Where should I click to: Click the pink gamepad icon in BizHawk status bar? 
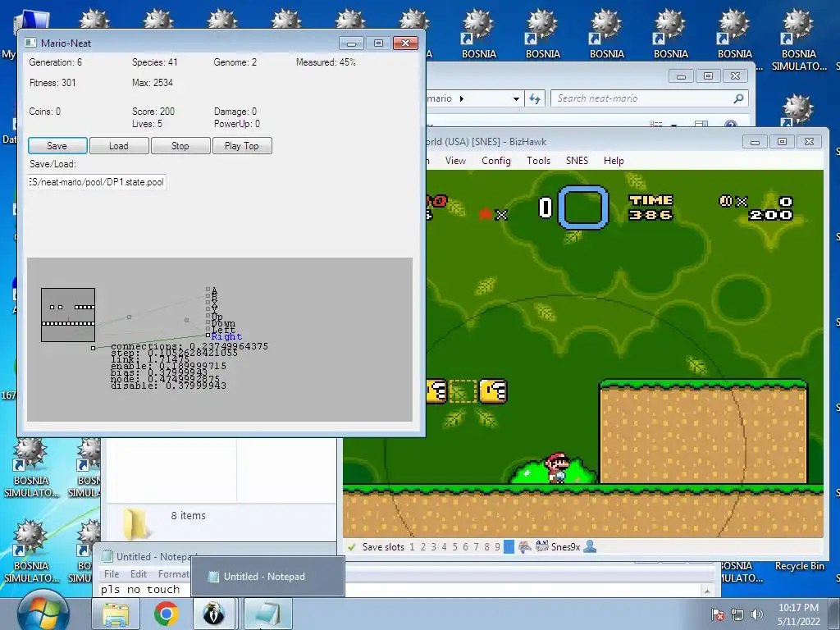pyautogui.click(x=525, y=547)
